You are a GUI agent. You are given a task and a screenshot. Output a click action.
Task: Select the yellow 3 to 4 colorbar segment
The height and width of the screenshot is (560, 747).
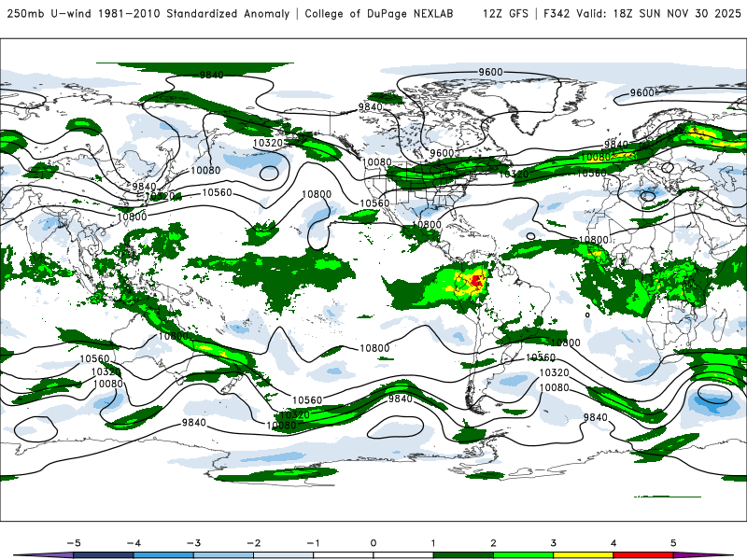click(584, 555)
